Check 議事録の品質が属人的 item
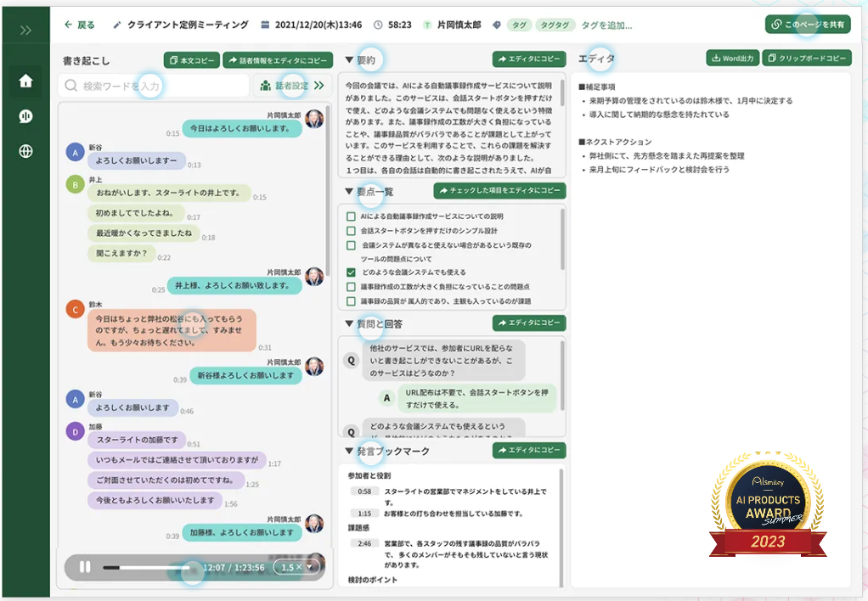The width and height of the screenshot is (868, 601). [x=351, y=301]
